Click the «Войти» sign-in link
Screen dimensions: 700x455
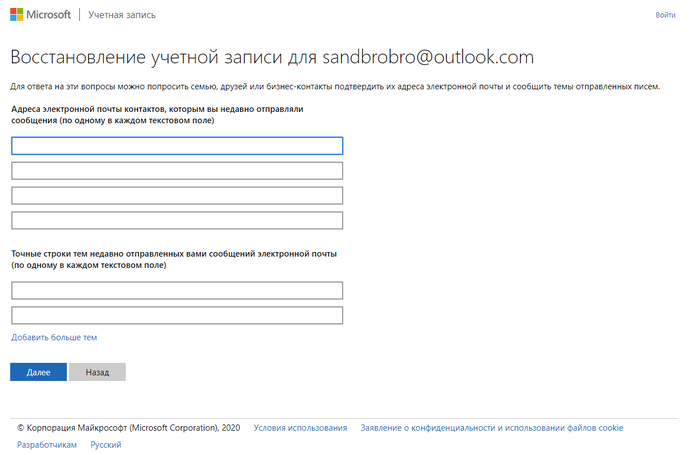click(665, 16)
